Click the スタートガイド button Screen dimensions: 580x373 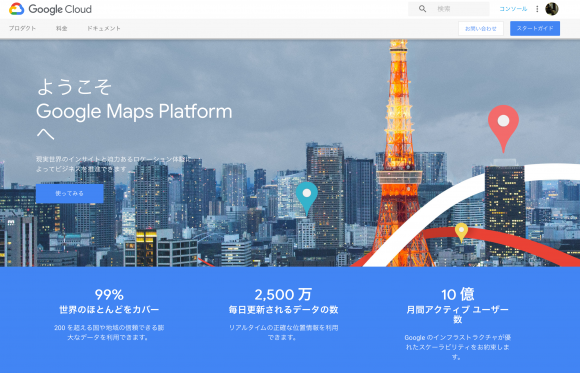(x=535, y=28)
